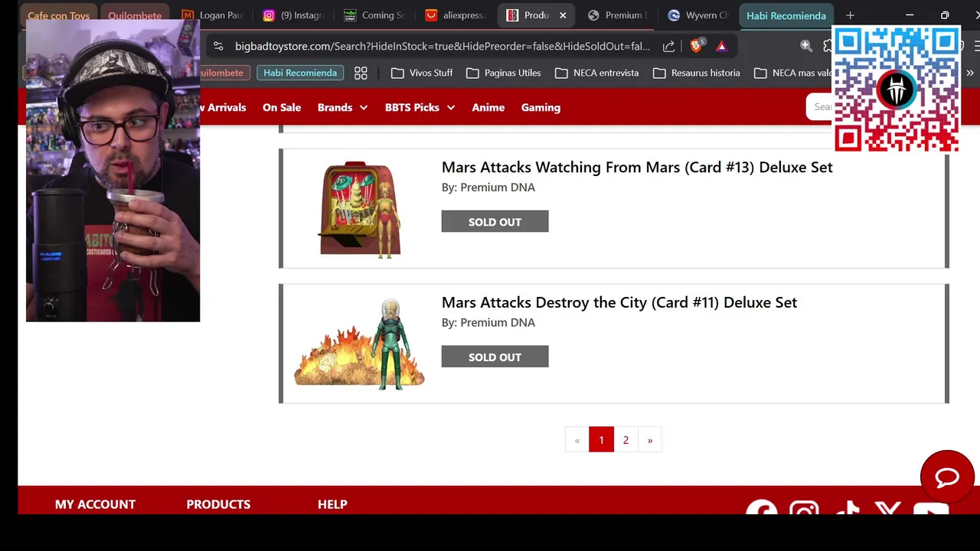Open a new browser tab

click(x=850, y=15)
